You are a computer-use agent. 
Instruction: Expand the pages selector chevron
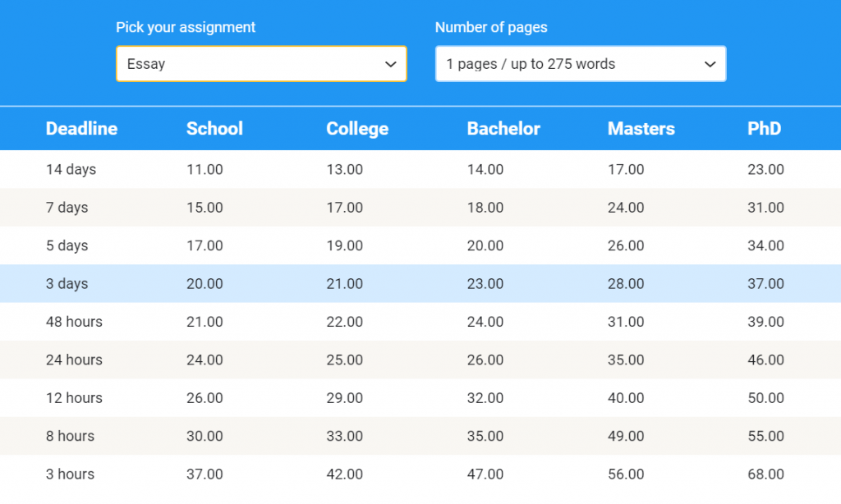[710, 64]
